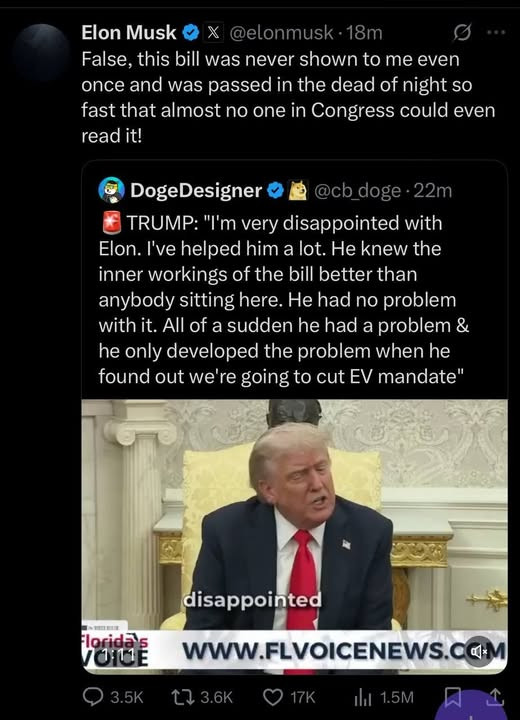The width and height of the screenshot is (520, 720).
Task: Open Elon Musk's dark profile avatar
Action: [x=41, y=52]
